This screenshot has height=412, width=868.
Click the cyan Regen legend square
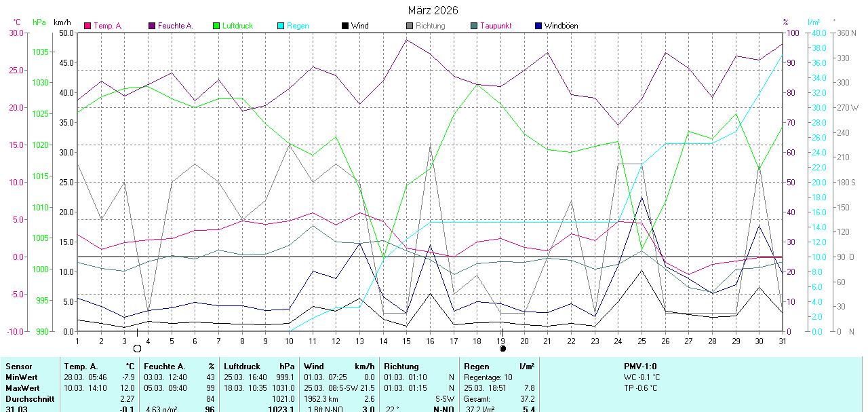click(281, 26)
